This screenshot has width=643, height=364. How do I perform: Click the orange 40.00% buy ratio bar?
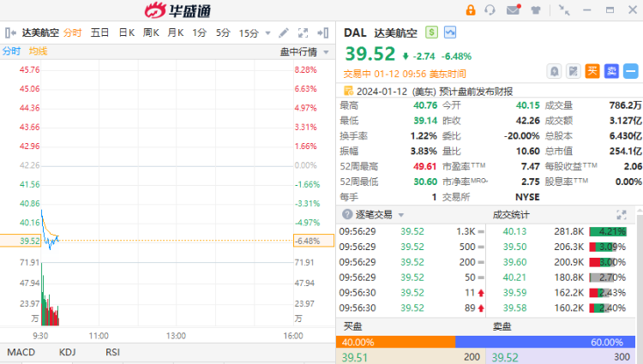[x=394, y=342]
